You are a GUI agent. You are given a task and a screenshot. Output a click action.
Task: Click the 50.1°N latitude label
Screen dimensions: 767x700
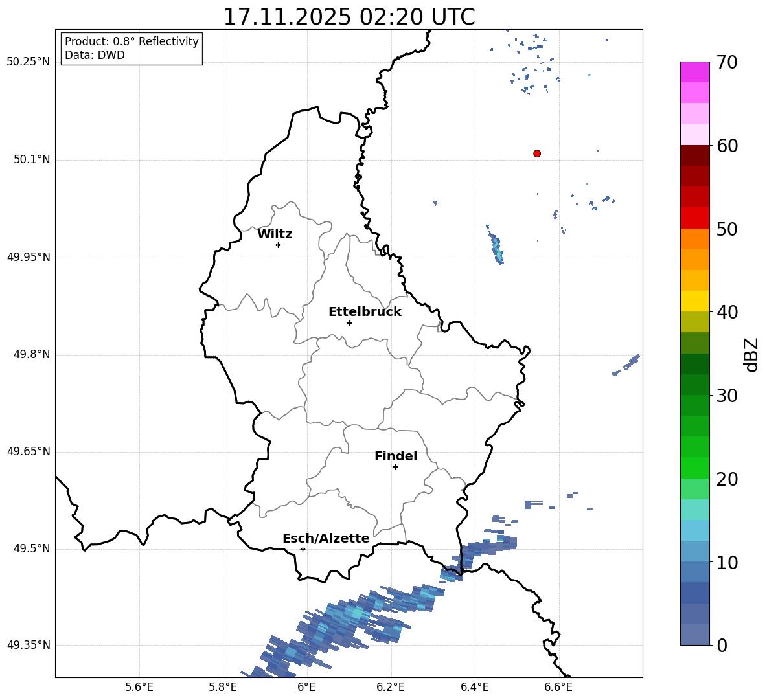pos(32,159)
